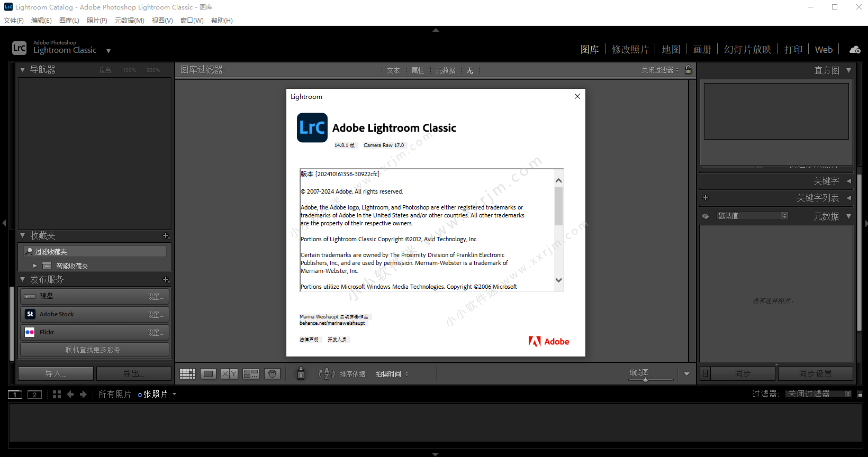
Task: Expand the 智能收藏夹 smart collections folder
Action: [35, 266]
